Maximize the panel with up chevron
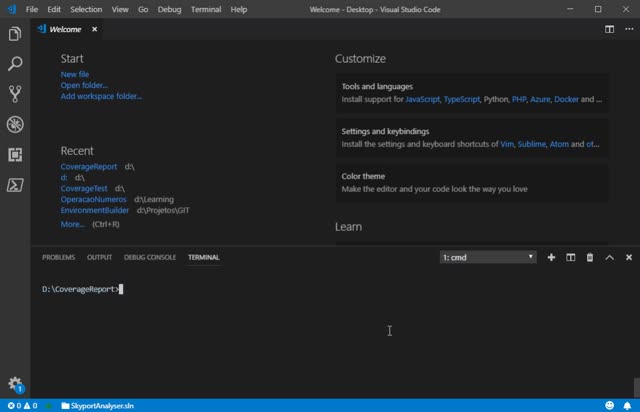This screenshot has height=412, width=640. pyautogui.click(x=609, y=257)
